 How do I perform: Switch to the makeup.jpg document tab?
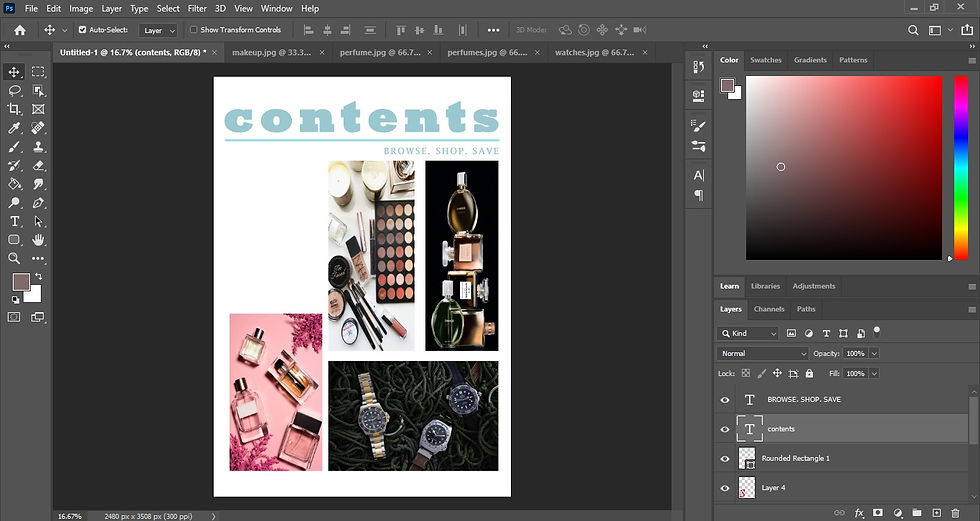click(x=271, y=52)
